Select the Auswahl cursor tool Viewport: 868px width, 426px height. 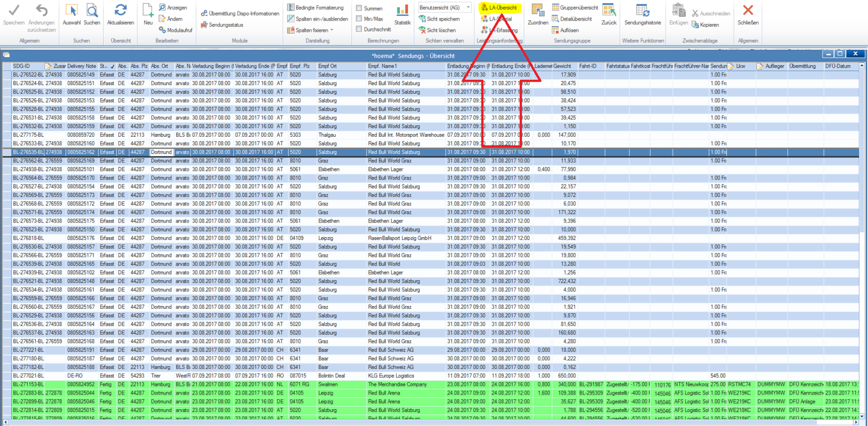(72, 10)
